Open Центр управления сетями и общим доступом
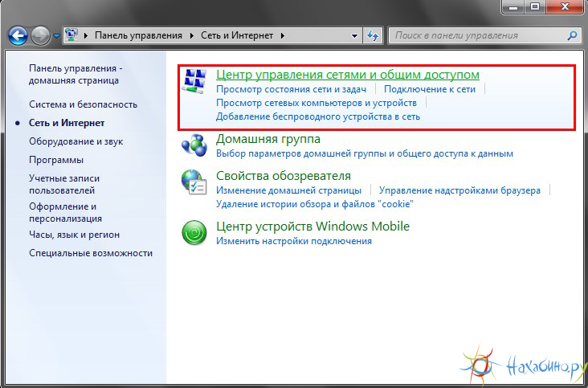Image resolution: width=588 pixels, height=388 pixels. click(347, 75)
